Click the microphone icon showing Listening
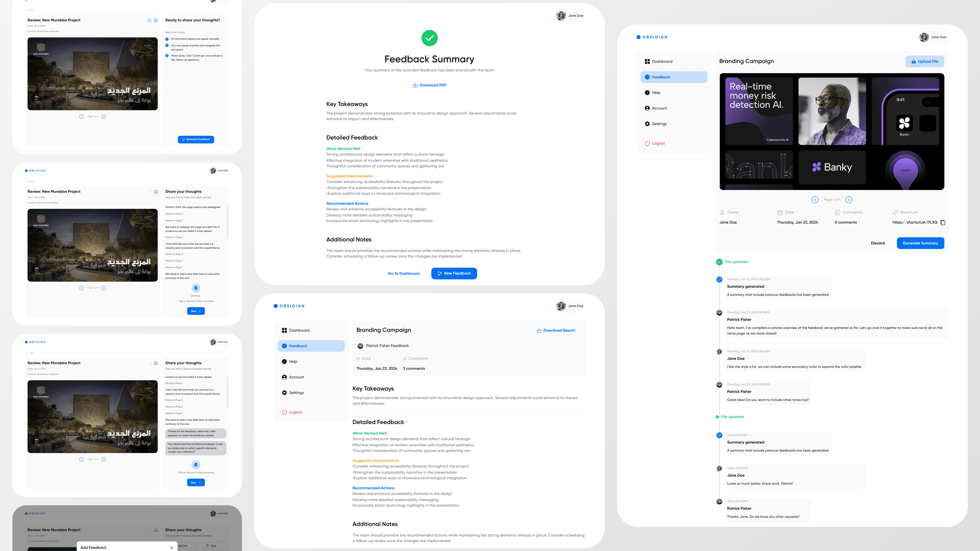The image size is (980, 551). pos(196,288)
